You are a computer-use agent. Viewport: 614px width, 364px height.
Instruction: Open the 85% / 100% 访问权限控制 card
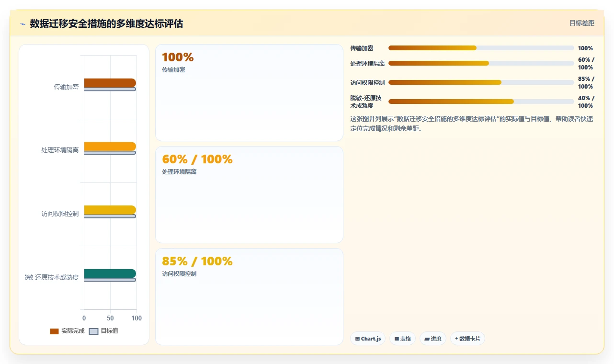(x=249, y=296)
